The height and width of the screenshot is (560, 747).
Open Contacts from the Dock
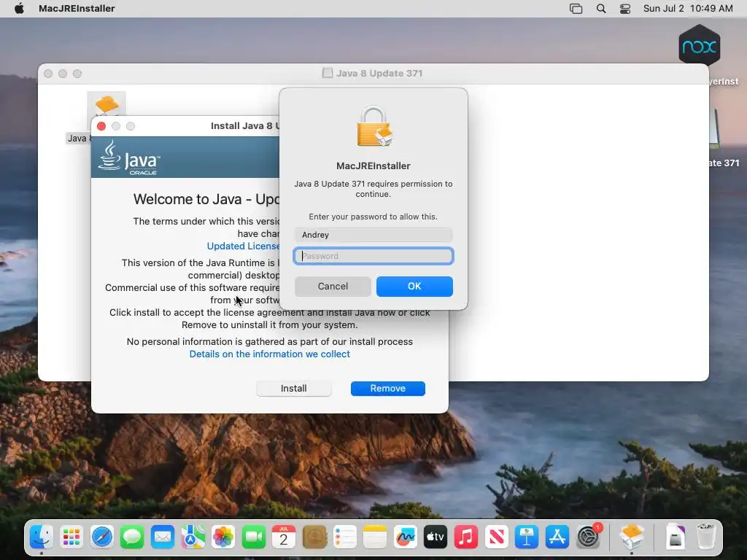[314, 537]
